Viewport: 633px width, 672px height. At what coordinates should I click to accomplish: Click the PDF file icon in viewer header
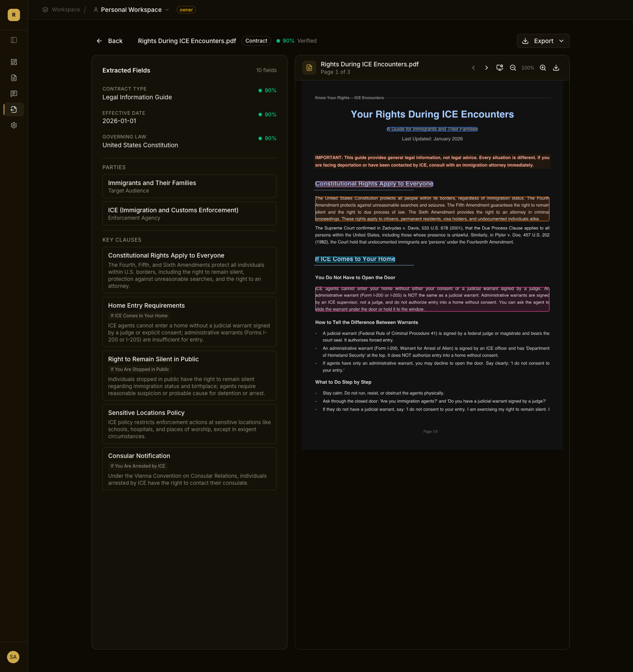[309, 68]
